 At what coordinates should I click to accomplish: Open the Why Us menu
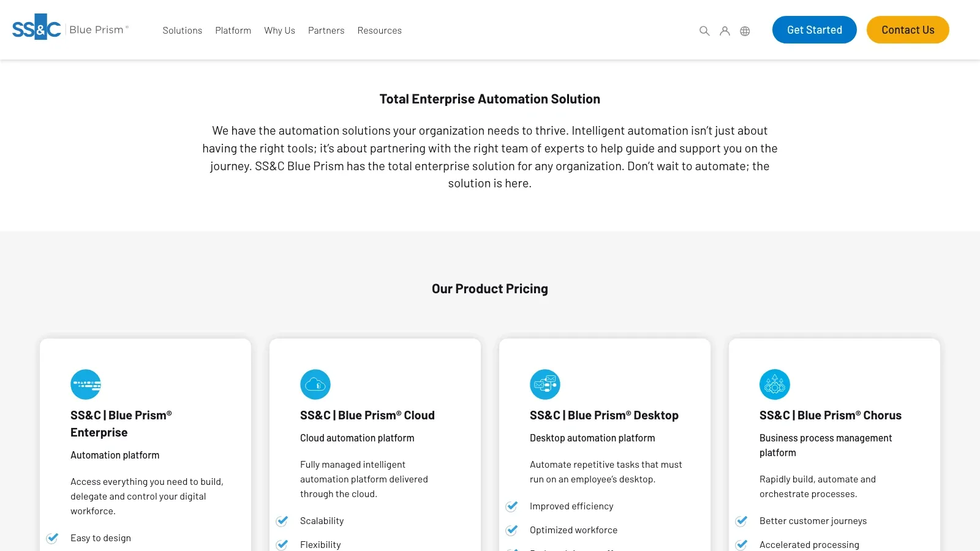point(280,31)
